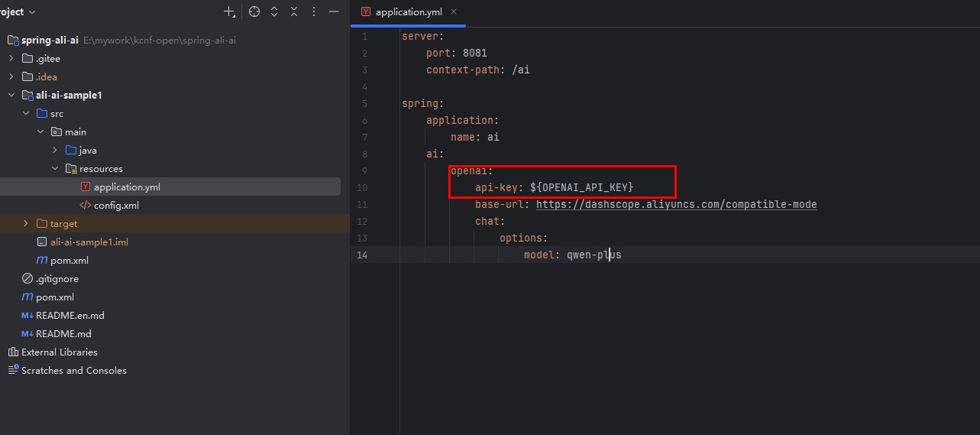Open Project panel options three-dot menu

314,12
